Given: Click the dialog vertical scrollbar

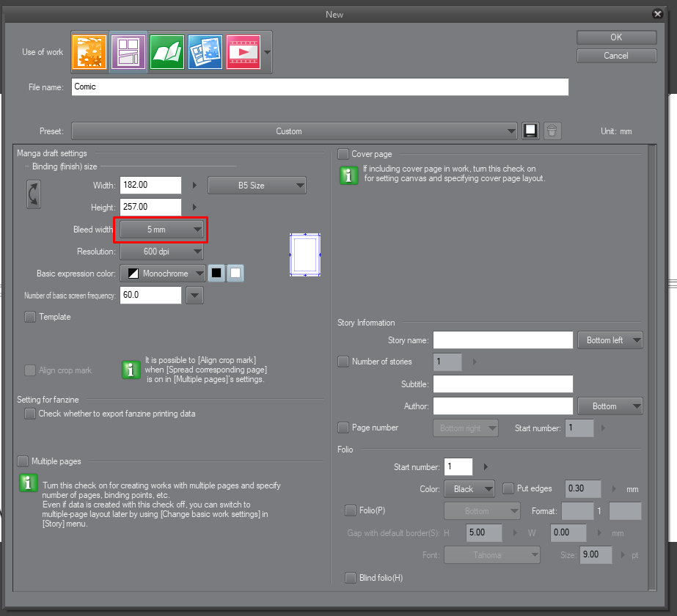Looking at the screenshot, I should click(x=652, y=368).
